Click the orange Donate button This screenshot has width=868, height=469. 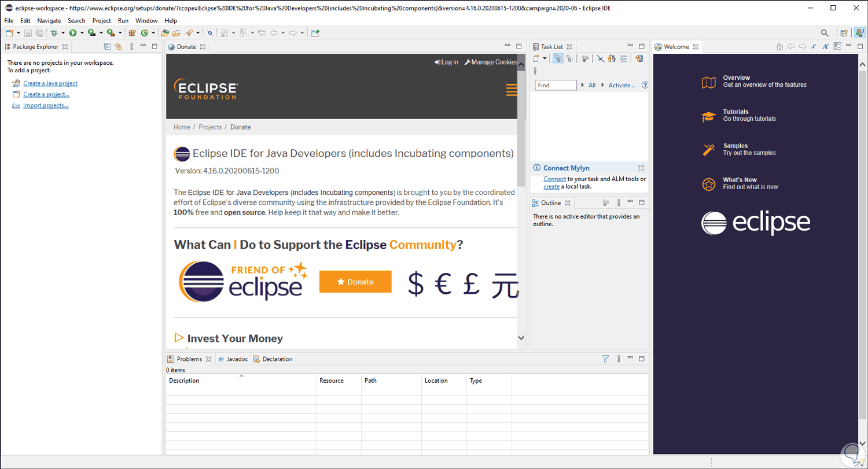355,282
